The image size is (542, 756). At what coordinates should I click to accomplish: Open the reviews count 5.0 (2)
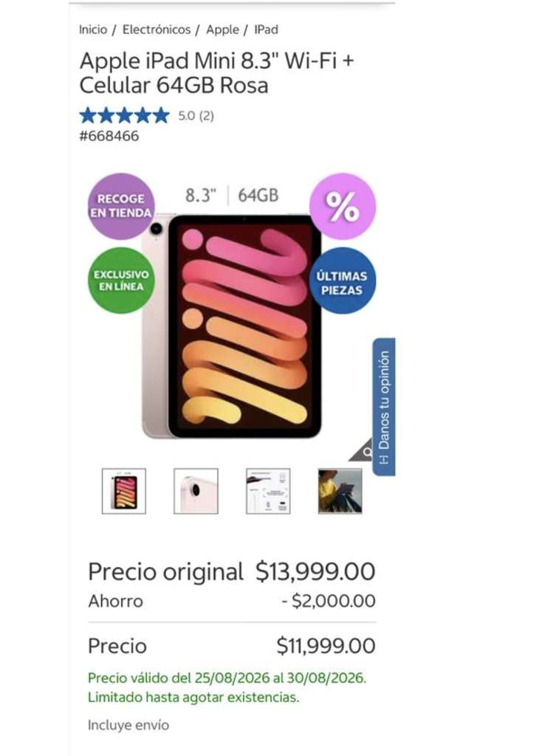[x=196, y=116]
